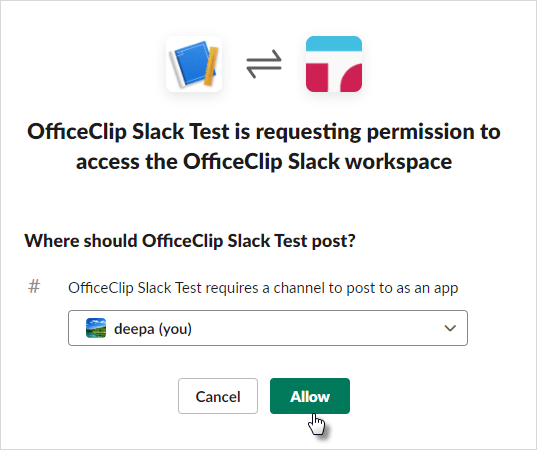Click "Where should OfficeClip Slack Test post?" heading
Screen dimensions: 537x450
tap(190, 241)
